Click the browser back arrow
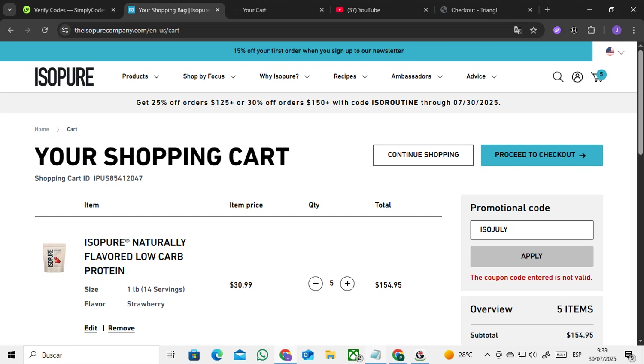Screen dimensions: 644x364 [x=11, y=30]
